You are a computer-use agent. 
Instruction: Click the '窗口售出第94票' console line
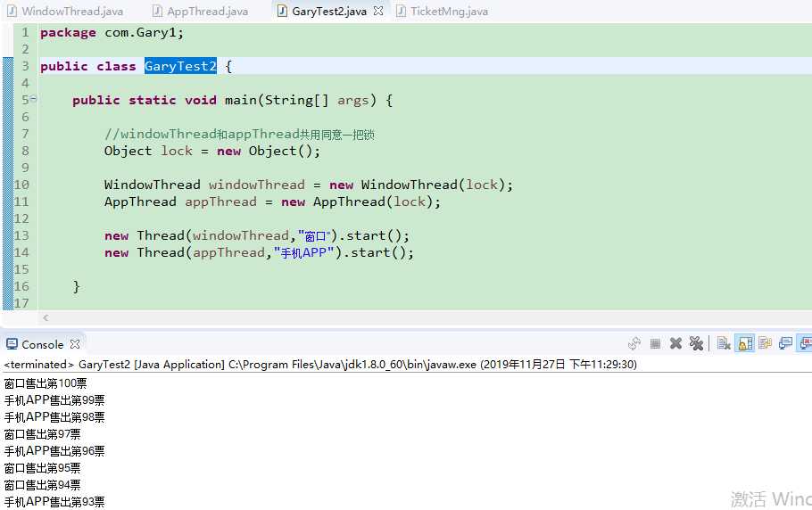click(43, 485)
